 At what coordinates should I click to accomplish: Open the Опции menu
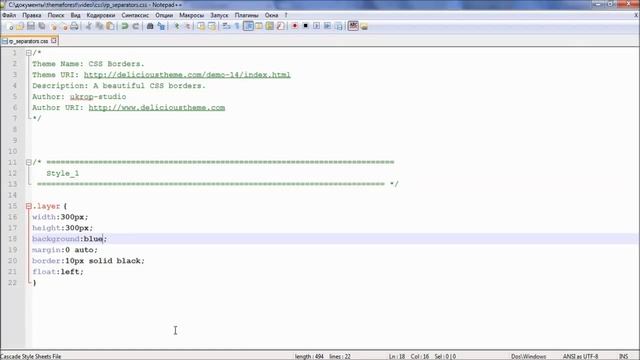pyautogui.click(x=164, y=15)
